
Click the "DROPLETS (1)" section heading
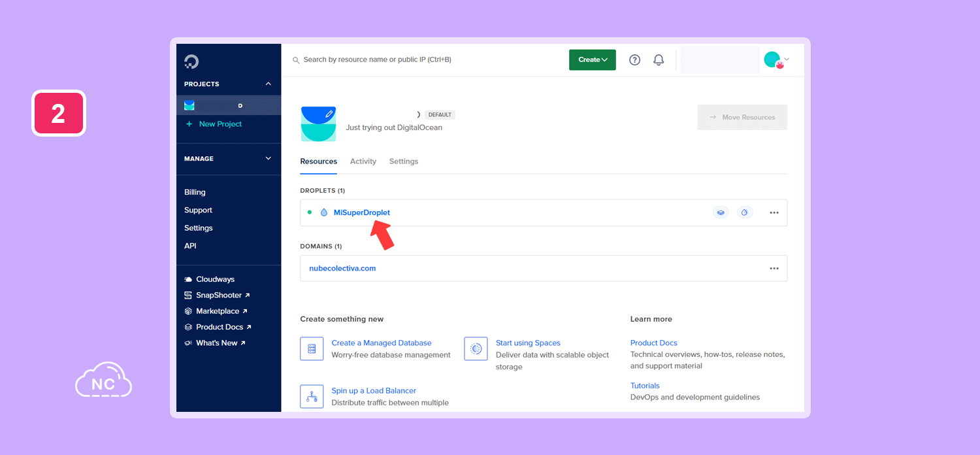[x=323, y=191]
